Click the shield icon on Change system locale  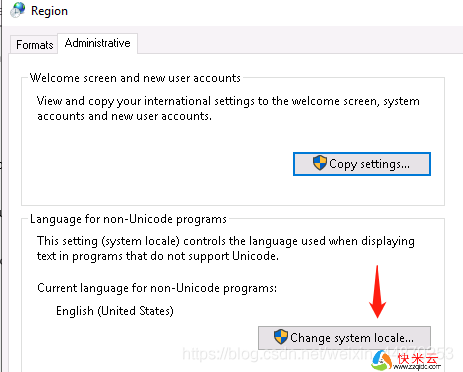[280, 337]
